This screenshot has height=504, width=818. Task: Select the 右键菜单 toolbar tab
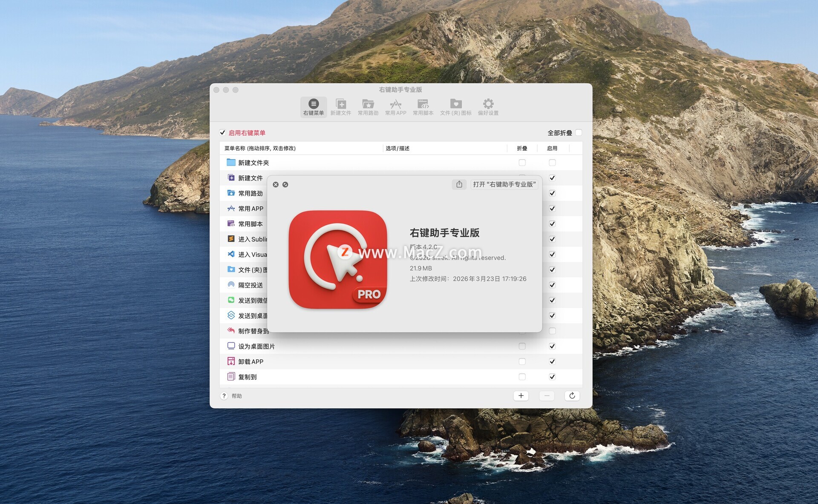tap(313, 106)
